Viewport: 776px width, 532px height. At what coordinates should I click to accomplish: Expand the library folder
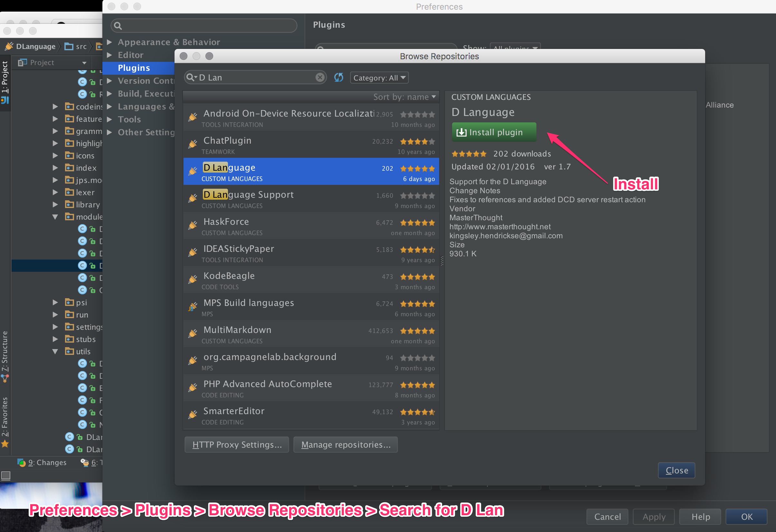tap(55, 204)
